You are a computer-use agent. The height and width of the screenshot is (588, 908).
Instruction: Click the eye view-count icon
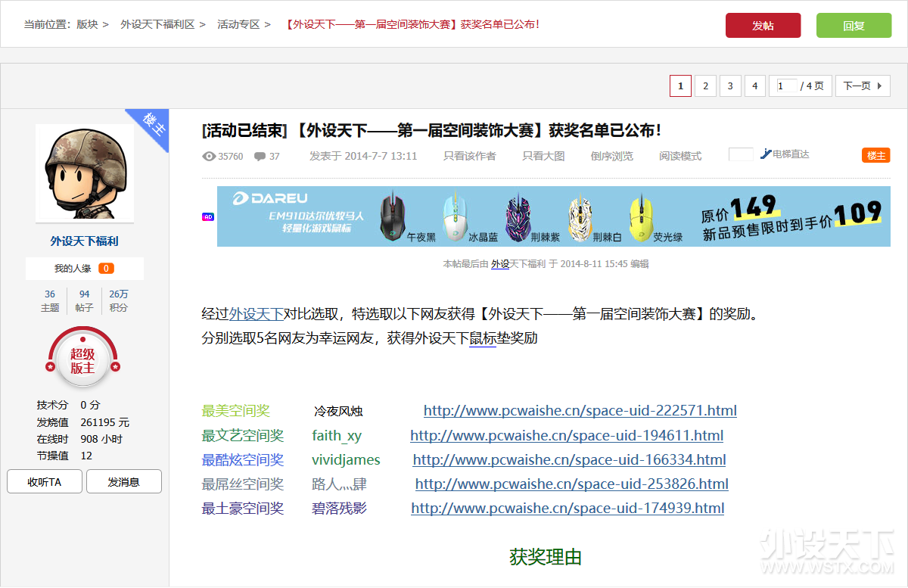tap(210, 157)
